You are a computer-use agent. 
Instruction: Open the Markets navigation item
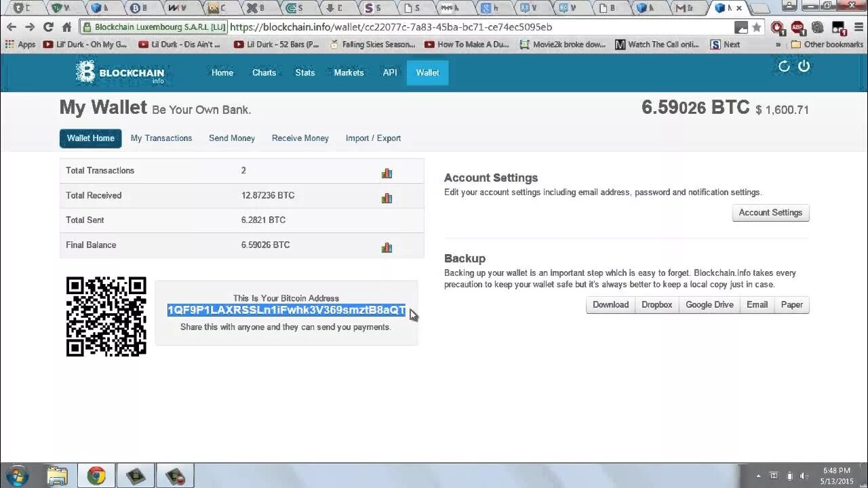point(349,73)
